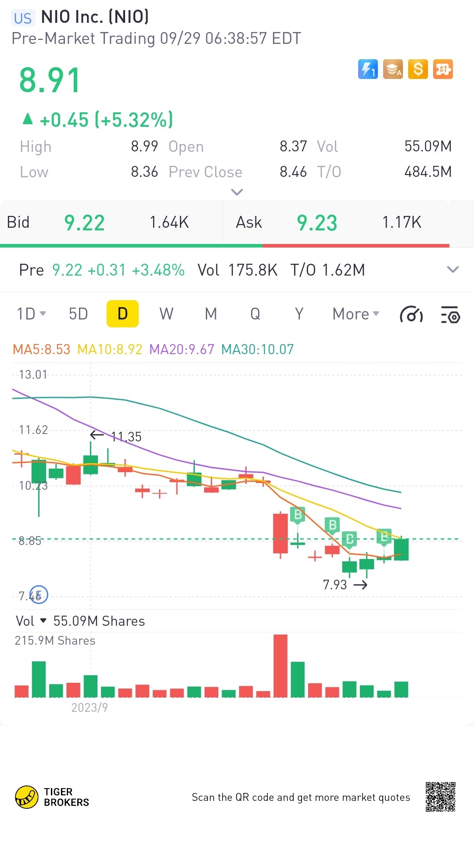Screen dimensions: 474x868
Task: Tap the blue lightning quick-trade icon
Action: click(x=368, y=69)
